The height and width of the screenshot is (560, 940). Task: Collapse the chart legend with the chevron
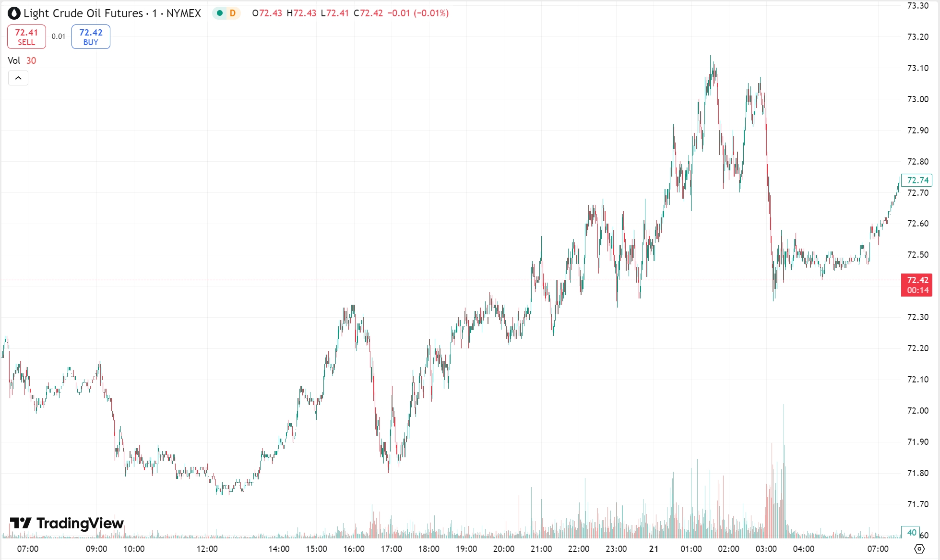18,78
